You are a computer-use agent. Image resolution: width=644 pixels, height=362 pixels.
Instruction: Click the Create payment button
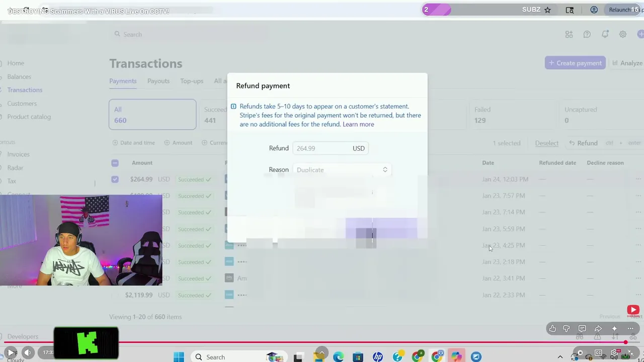click(x=575, y=63)
